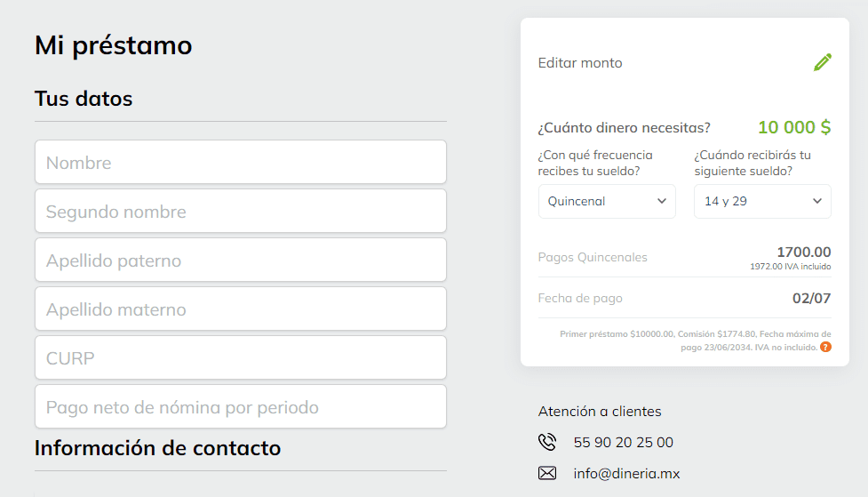
Task: Click the green pencil edit icon
Action: (x=823, y=62)
